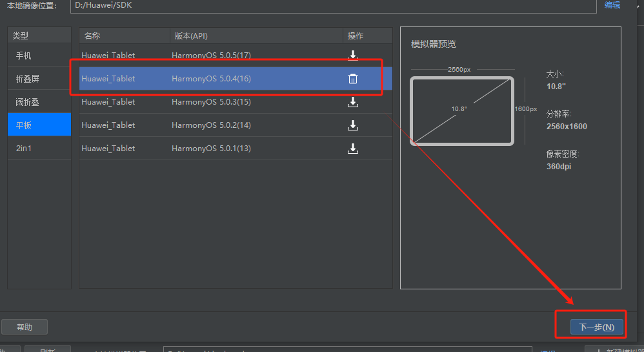Screen dimensions: 644x352
Task: Click 下一步(N) button
Action: (x=592, y=327)
